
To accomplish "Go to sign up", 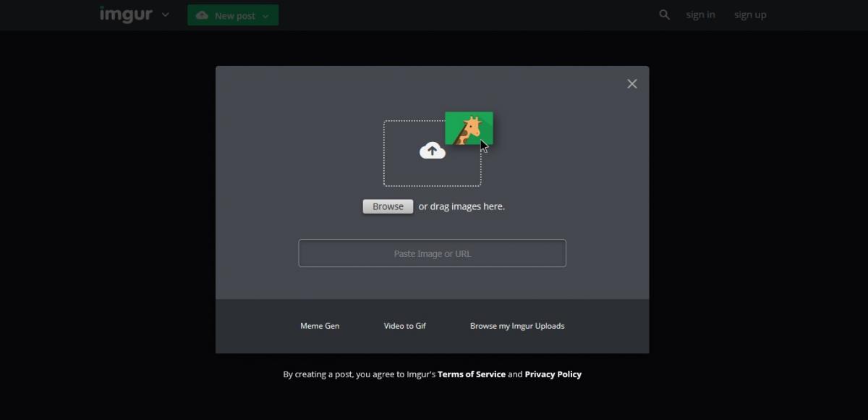I will click(x=750, y=14).
